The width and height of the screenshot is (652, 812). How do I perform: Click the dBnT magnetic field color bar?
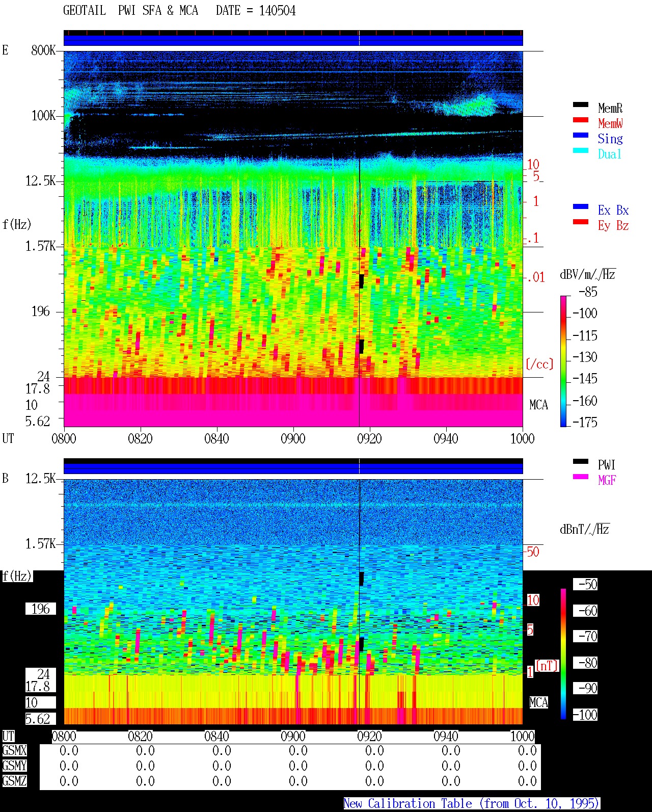(563, 654)
